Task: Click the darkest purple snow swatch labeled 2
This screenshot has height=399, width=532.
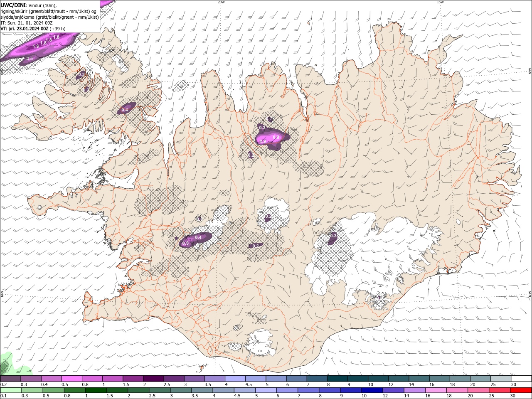Action: point(153,379)
